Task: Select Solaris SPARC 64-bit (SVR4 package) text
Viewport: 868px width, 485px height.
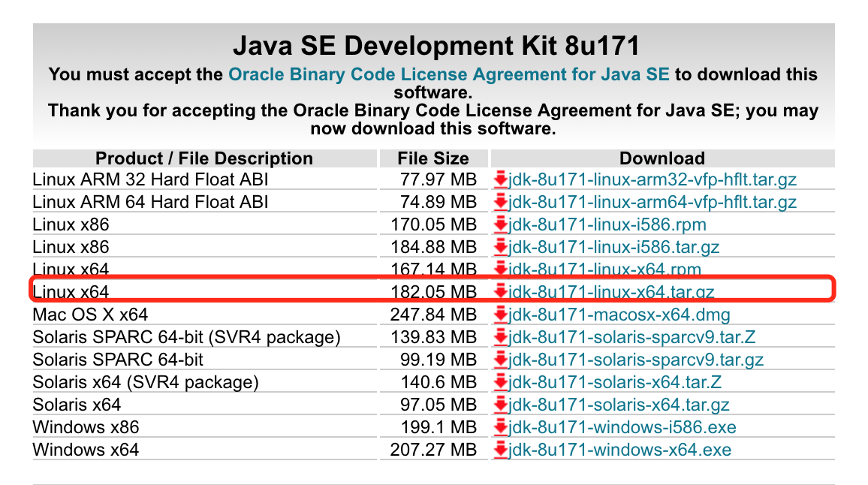Action: (x=186, y=337)
